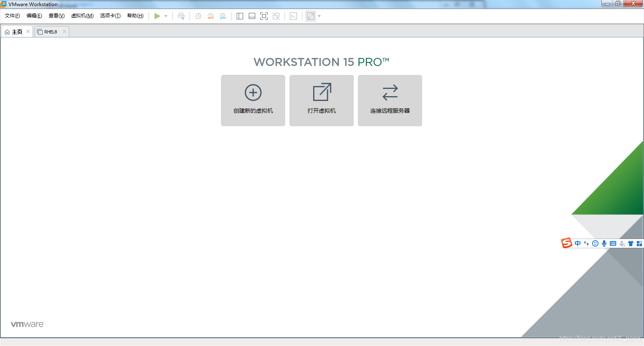The height and width of the screenshot is (346, 644).
Task: Open the 选项卡(T) menu
Action: (x=110, y=16)
